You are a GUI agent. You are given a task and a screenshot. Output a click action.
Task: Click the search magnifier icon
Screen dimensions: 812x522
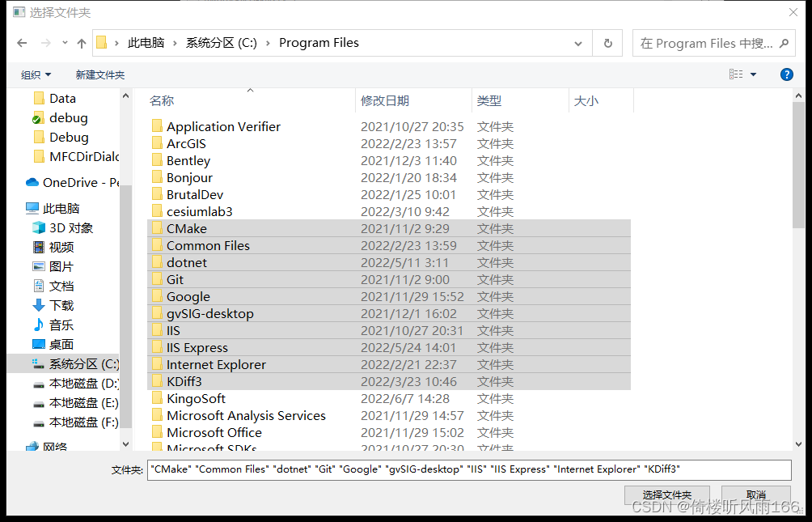pyautogui.click(x=784, y=43)
